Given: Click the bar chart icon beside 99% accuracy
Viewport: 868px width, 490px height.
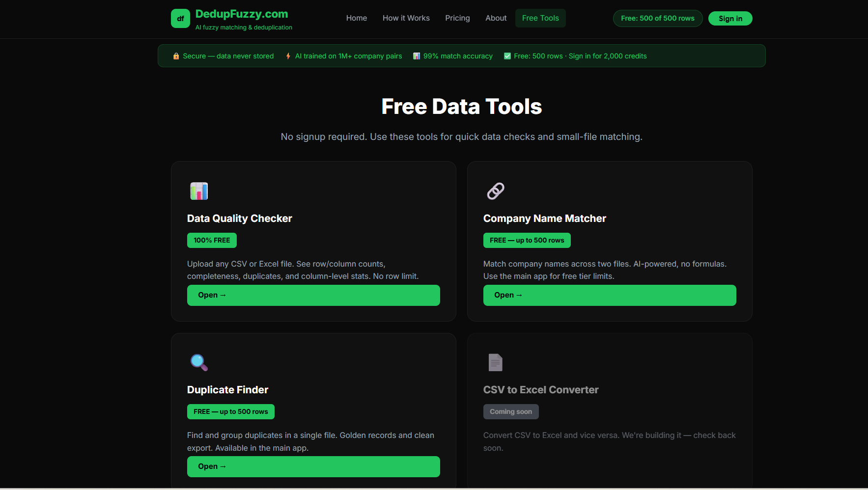Looking at the screenshot, I should coord(417,56).
